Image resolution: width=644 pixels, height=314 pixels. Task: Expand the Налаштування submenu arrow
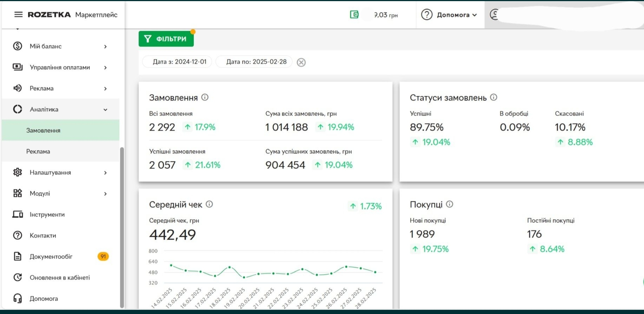105,173
